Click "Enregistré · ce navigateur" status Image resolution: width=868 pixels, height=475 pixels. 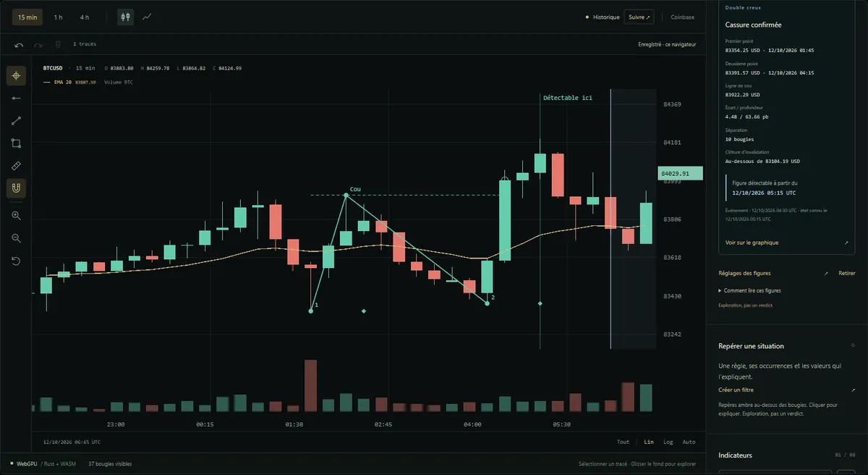click(667, 44)
